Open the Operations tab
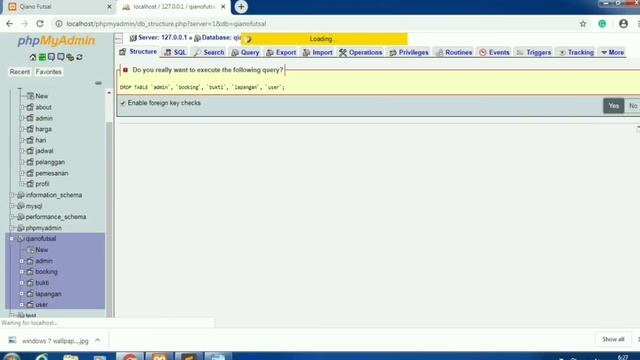Image resolution: width=640 pixels, height=360 pixels. click(x=360, y=52)
